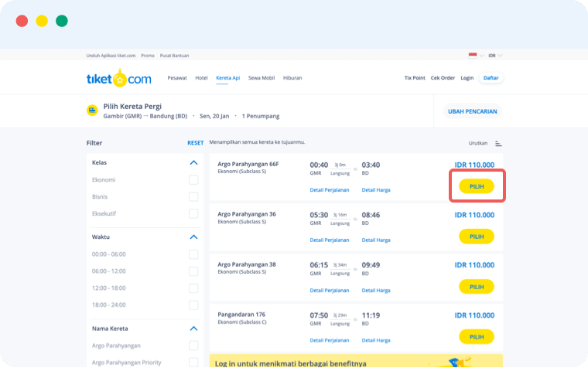Viewport: 588px width, 368px height.
Task: Enable the Argo Parahyangan Priority checkbox
Action: click(193, 363)
